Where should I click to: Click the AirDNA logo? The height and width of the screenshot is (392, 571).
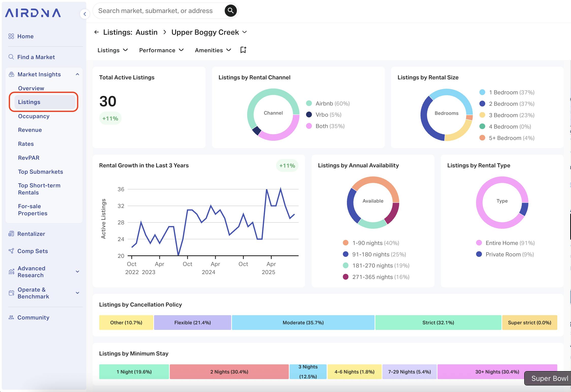coord(33,13)
